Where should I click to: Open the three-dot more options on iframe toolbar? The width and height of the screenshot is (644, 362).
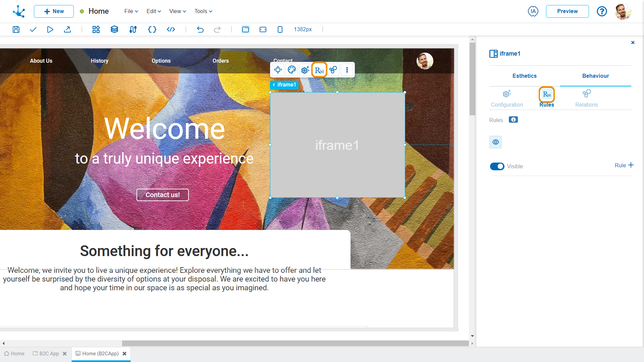[347, 70]
